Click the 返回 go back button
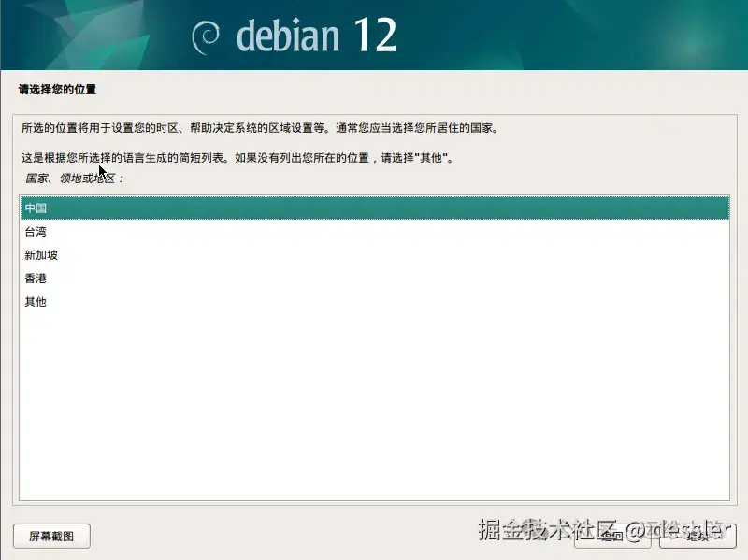Image resolution: width=748 pixels, height=560 pixels. point(613,536)
